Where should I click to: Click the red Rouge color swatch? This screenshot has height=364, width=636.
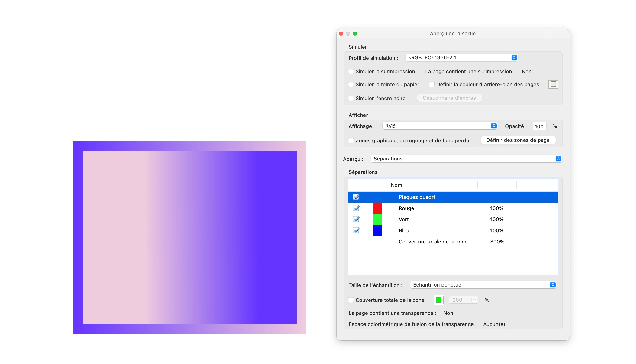377,208
